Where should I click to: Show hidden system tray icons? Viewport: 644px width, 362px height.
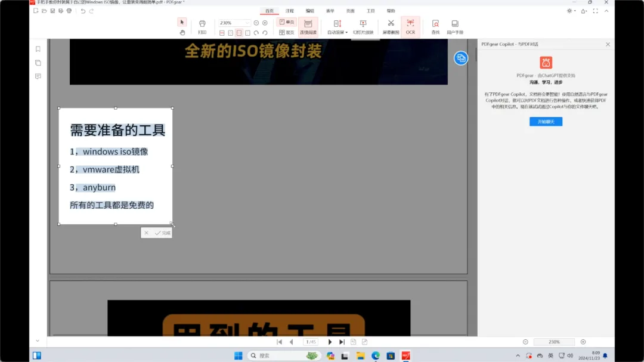pyautogui.click(x=518, y=356)
